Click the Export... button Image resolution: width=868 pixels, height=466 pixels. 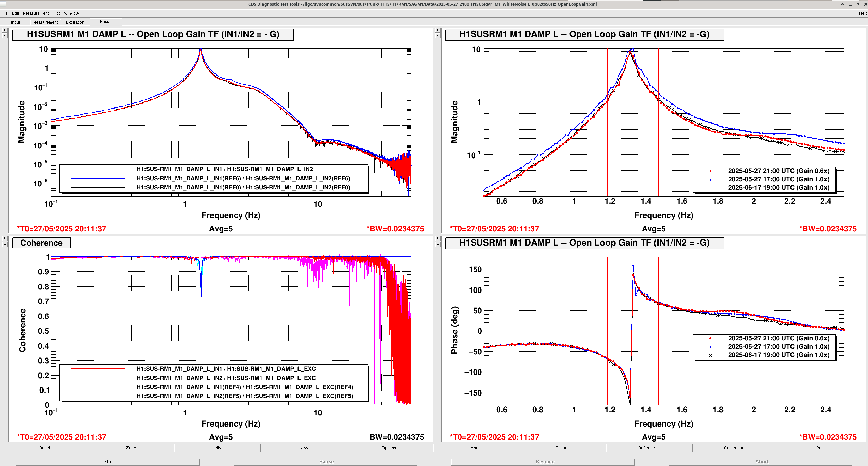(x=563, y=448)
